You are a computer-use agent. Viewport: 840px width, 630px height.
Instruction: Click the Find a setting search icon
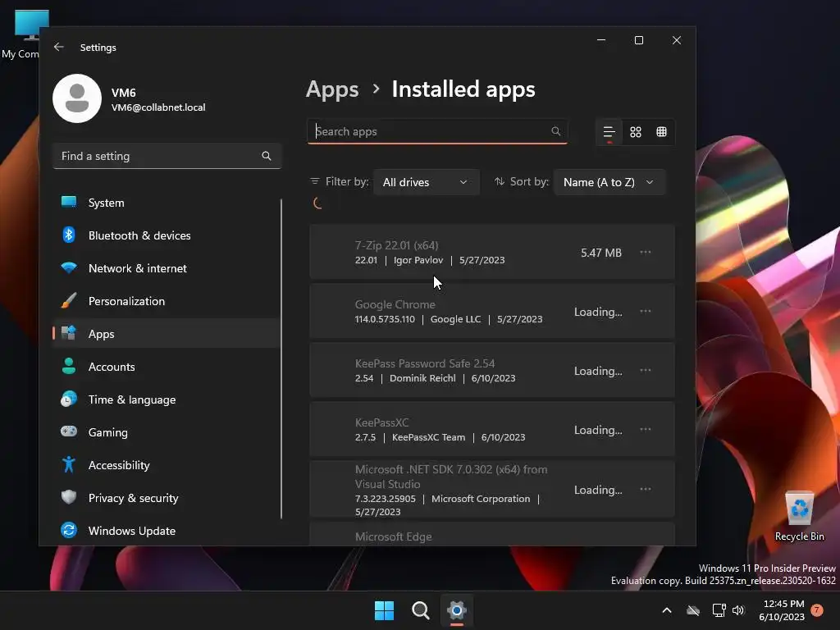pos(267,156)
